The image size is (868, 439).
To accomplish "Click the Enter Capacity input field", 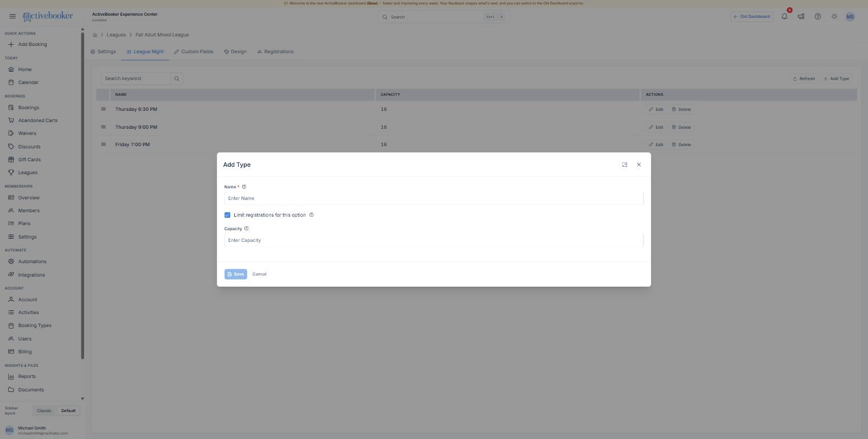I will coord(434,240).
